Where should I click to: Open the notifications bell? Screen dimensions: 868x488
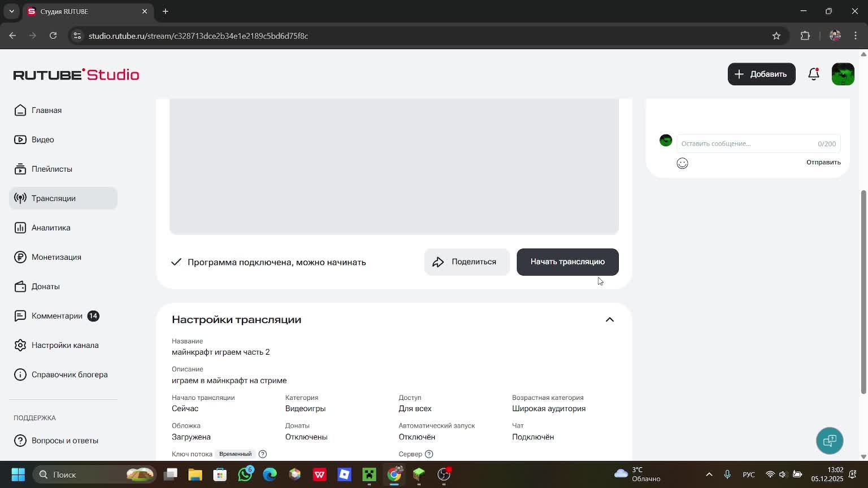(x=814, y=74)
